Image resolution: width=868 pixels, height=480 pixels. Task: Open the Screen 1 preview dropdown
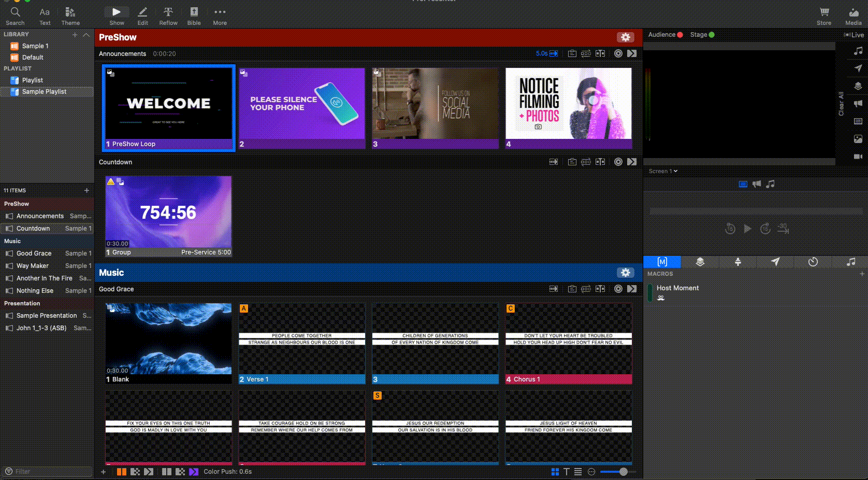click(663, 171)
